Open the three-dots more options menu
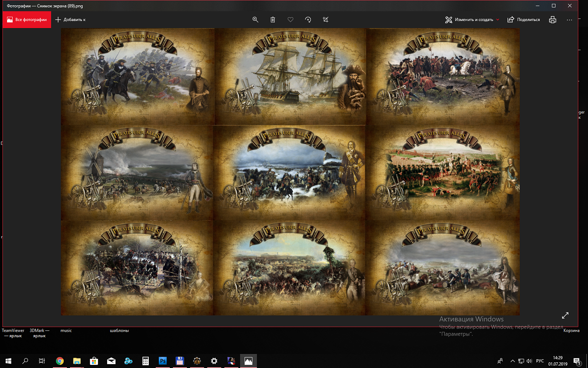The height and width of the screenshot is (368, 588). [569, 20]
